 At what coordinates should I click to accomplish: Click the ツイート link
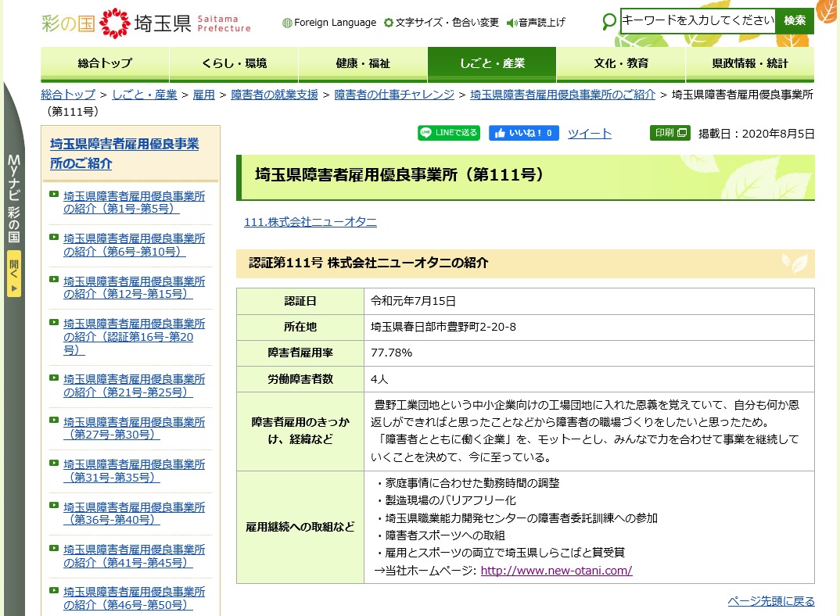(x=589, y=134)
